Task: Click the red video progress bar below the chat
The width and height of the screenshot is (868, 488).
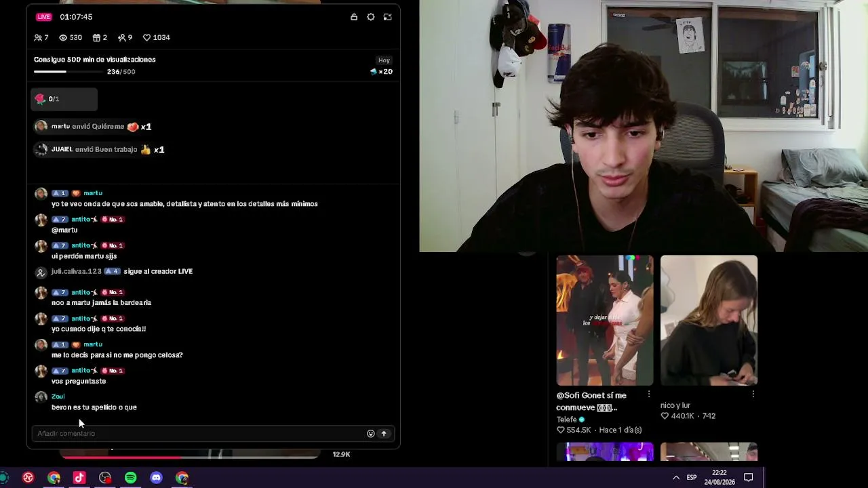Action: [x=190, y=457]
